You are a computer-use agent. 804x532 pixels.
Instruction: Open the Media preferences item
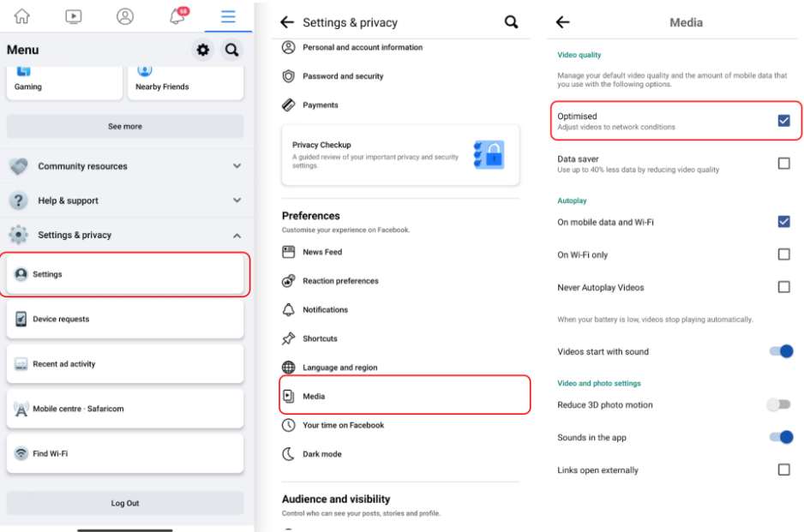point(314,397)
